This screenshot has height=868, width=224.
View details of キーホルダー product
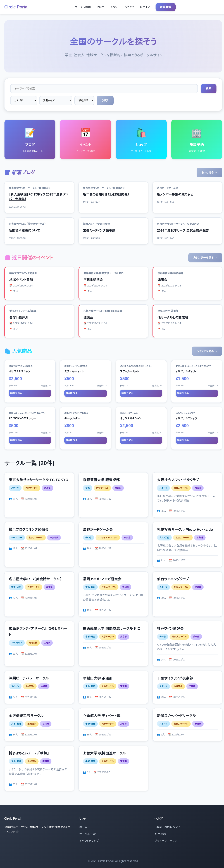85,440
